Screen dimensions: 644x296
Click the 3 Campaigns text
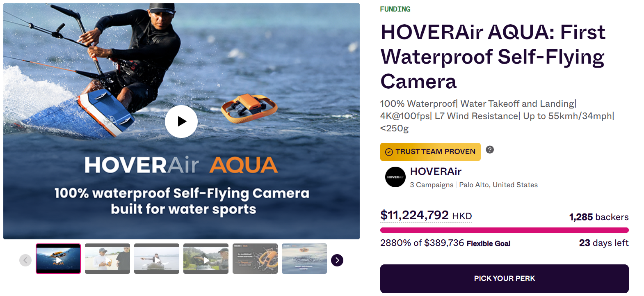[432, 185]
